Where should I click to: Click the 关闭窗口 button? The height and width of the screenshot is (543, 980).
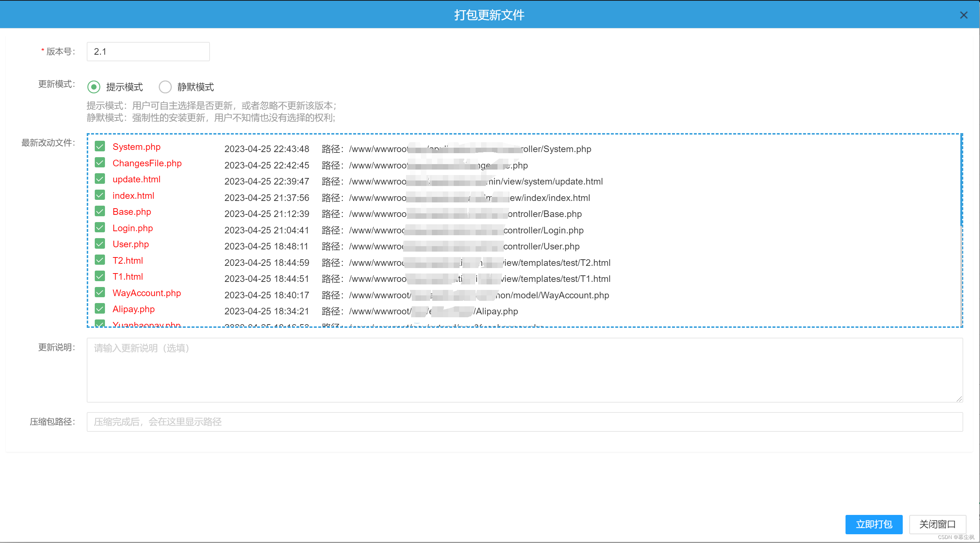coord(937,524)
